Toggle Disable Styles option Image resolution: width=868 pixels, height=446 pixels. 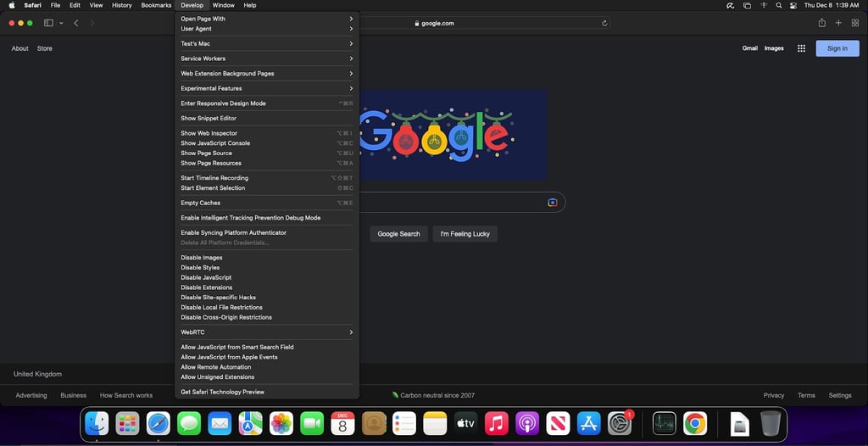(267, 267)
